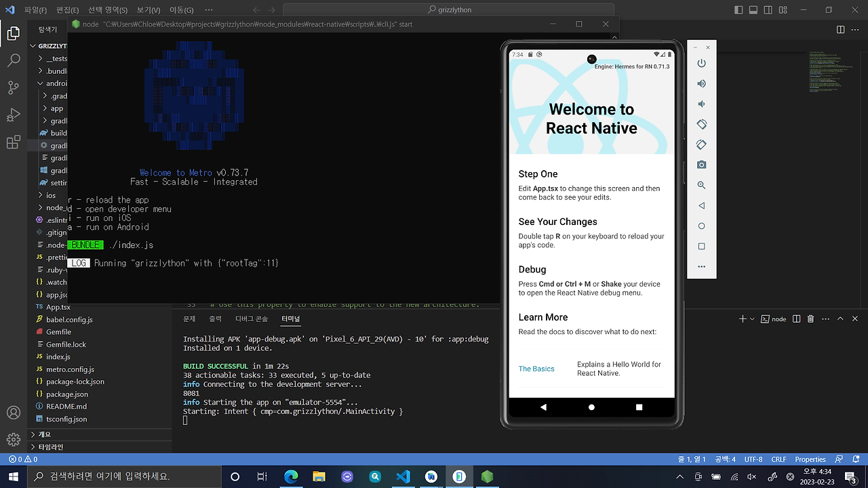
Task: Click the emulator power button
Action: 701,63
